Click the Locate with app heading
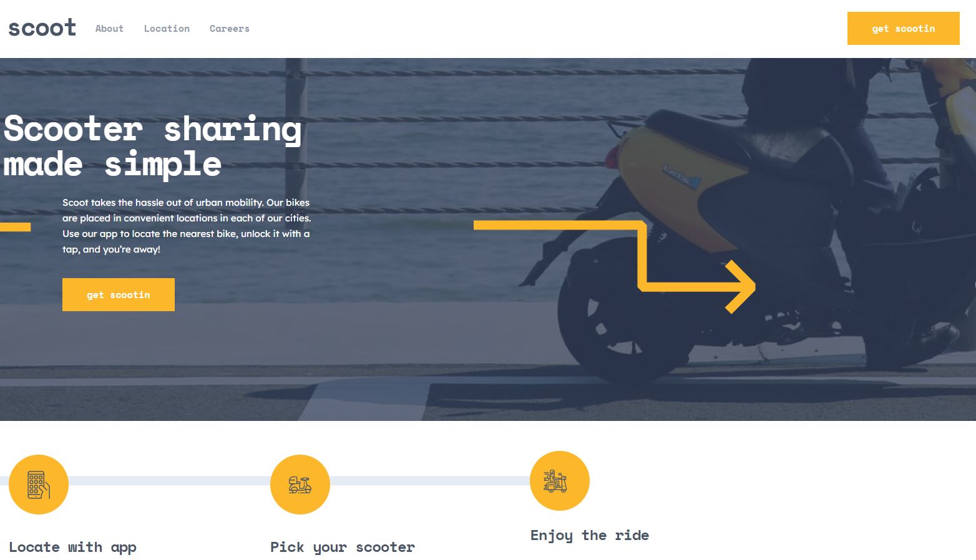Screen dimensions: 976x560 pyautogui.click(x=72, y=548)
